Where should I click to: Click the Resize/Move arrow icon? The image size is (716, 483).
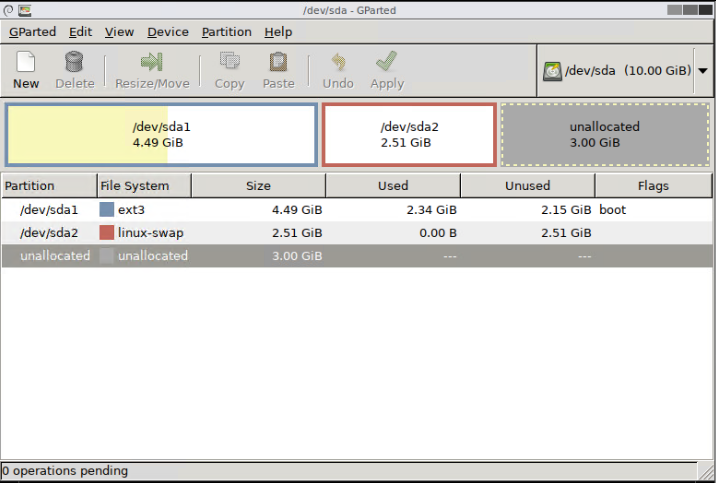coord(152,62)
